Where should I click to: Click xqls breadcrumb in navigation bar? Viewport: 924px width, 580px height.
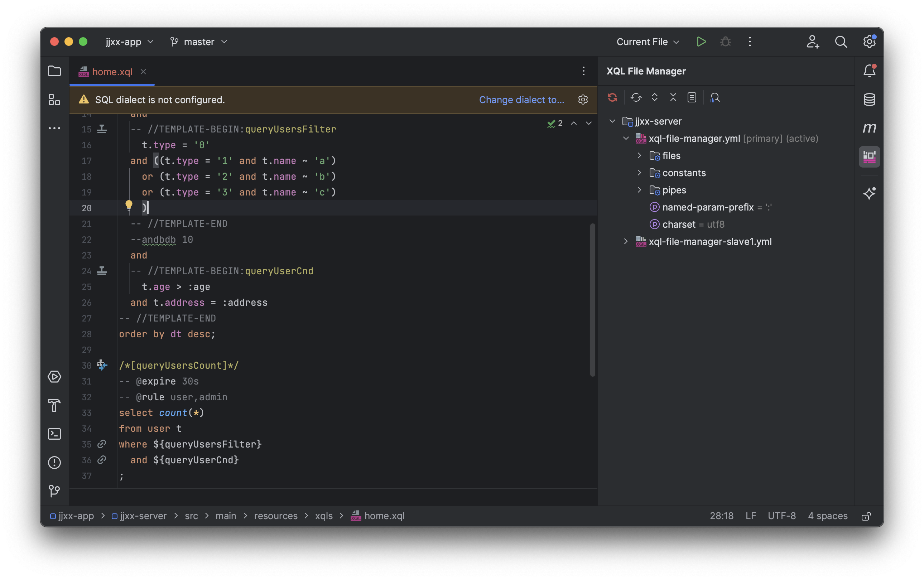click(324, 516)
